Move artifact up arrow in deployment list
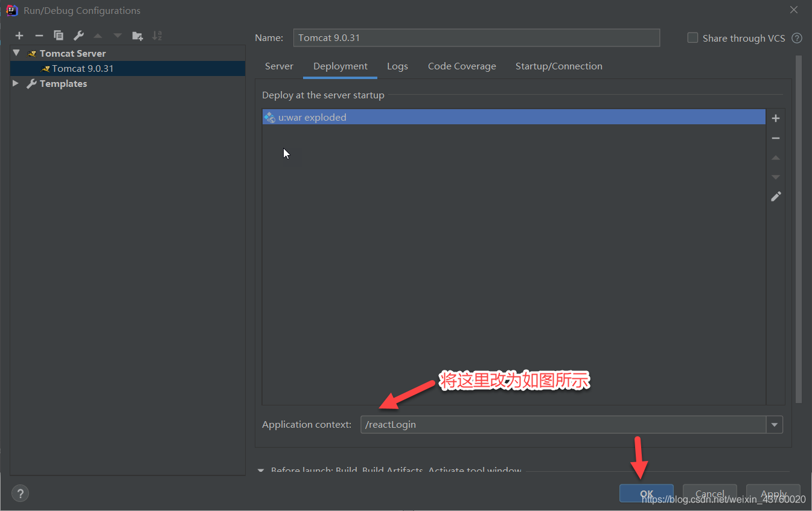This screenshot has height=511, width=812. (776, 157)
